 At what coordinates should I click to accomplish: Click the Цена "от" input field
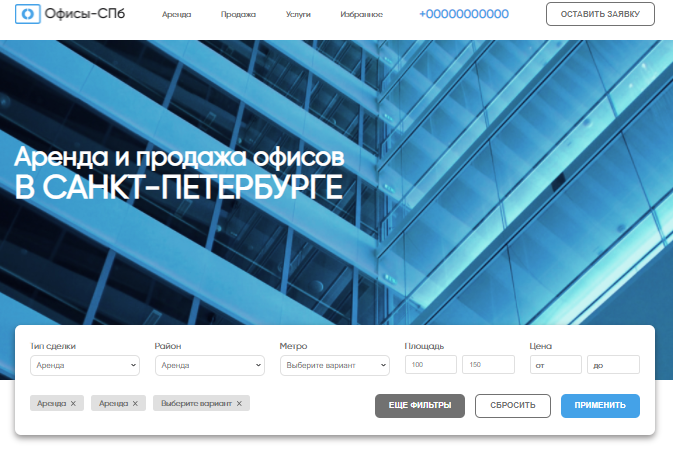click(555, 365)
